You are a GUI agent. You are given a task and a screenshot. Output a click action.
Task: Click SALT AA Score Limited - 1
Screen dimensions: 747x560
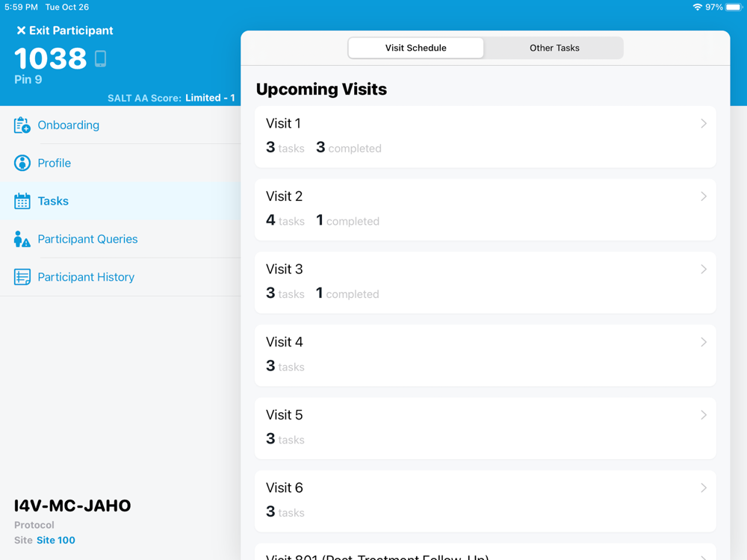[171, 98]
